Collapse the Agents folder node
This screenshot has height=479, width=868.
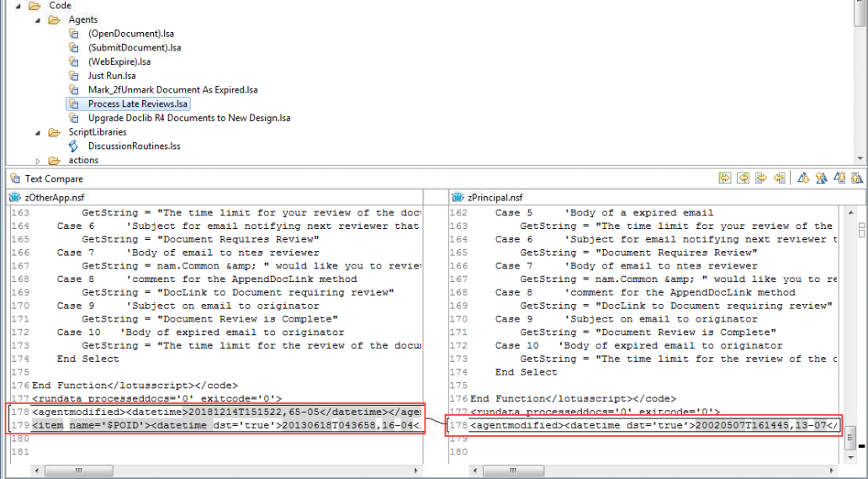38,20
